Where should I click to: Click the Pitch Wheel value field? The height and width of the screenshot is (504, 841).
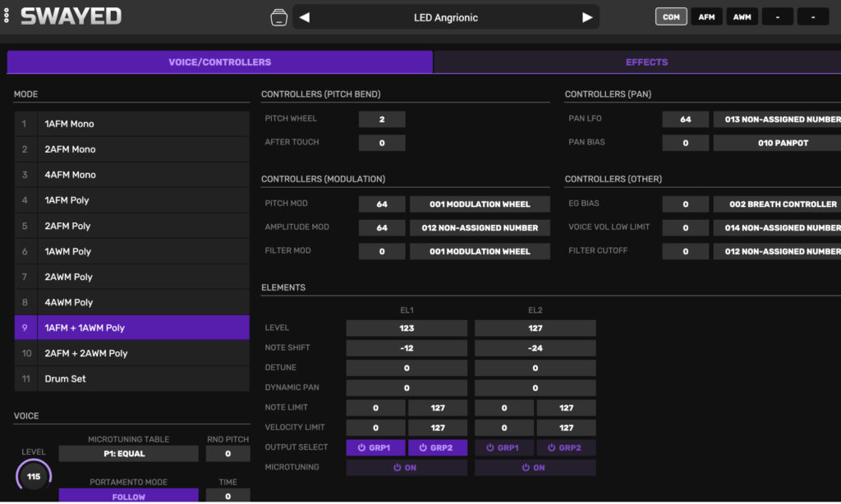click(381, 119)
